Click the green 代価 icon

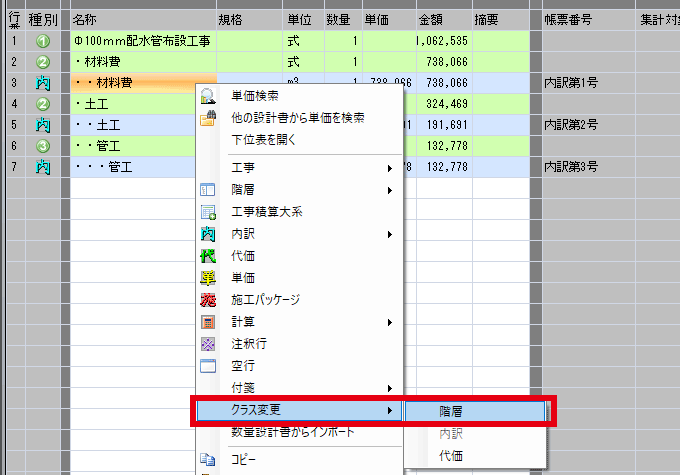208,256
